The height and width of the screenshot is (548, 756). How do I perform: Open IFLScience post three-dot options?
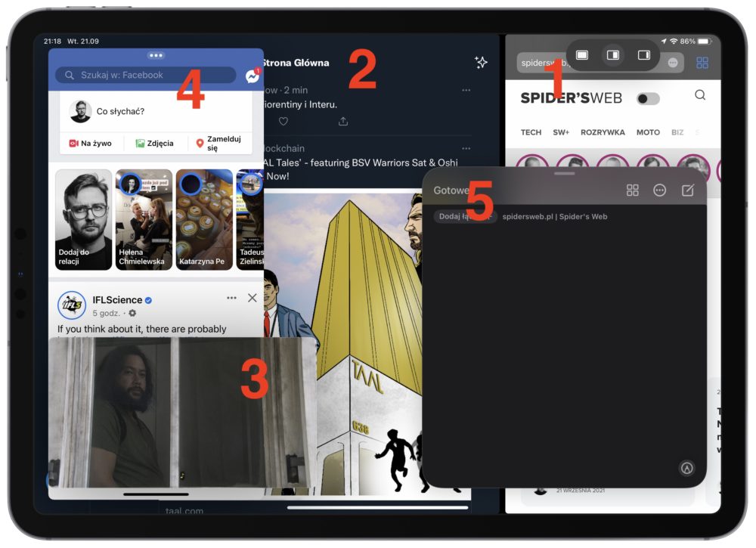[x=231, y=298]
